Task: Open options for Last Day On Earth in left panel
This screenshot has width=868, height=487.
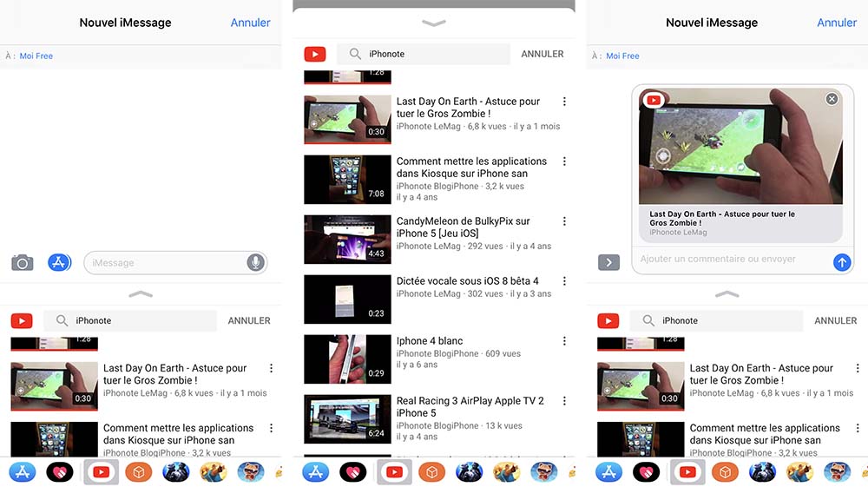Action: (x=271, y=368)
